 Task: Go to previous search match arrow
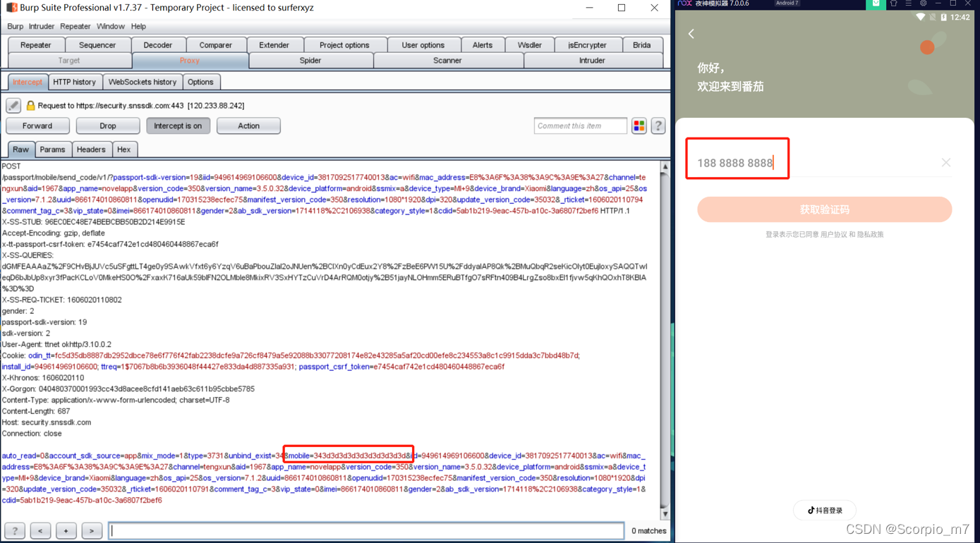(40, 530)
